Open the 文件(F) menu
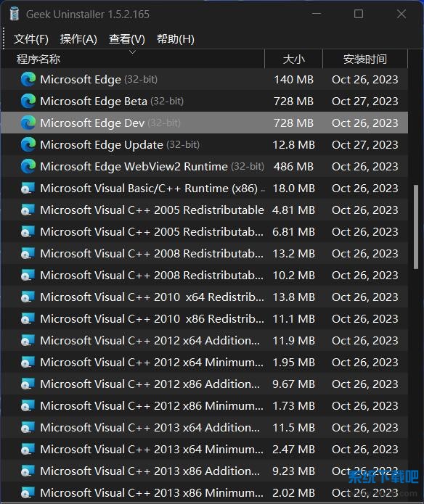Image resolution: width=424 pixels, height=504 pixels. 31,39
